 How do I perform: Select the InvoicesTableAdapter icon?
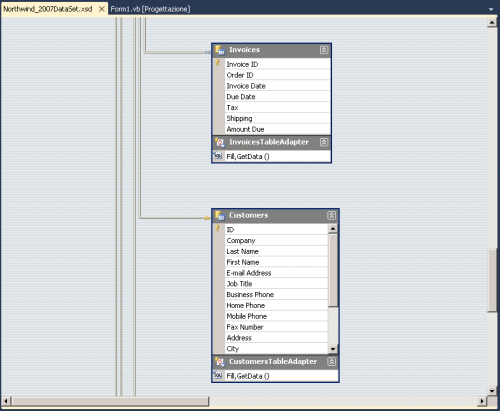click(220, 143)
